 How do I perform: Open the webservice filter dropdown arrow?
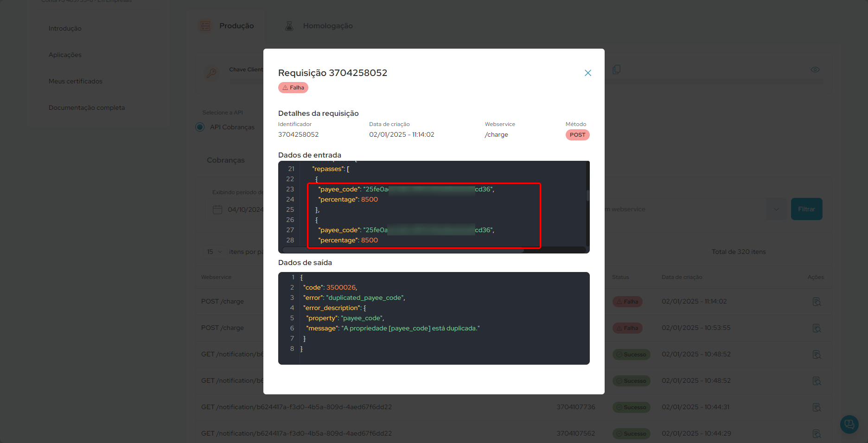coord(776,209)
